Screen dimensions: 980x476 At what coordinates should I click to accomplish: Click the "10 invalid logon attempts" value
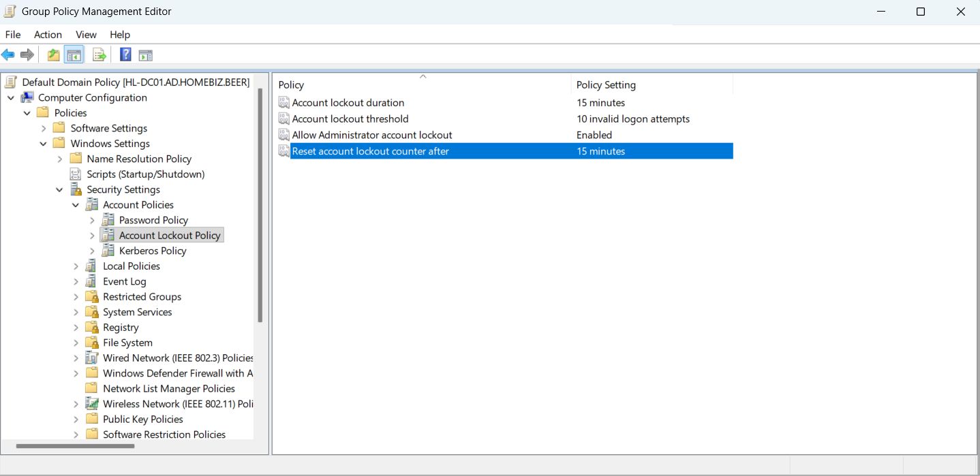[x=633, y=119]
